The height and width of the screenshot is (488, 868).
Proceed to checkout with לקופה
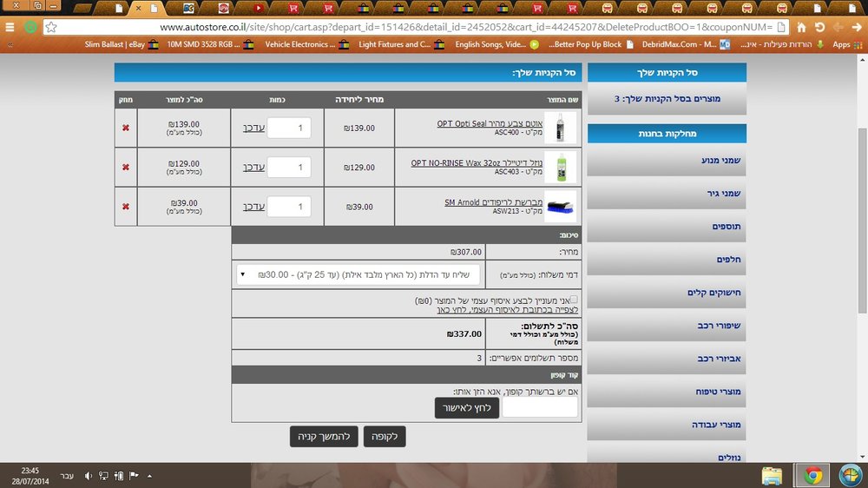click(385, 437)
